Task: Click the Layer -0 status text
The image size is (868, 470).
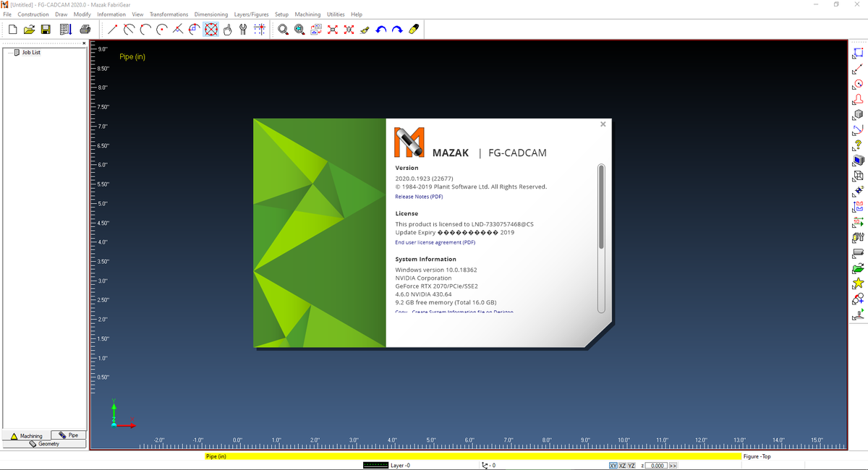Action: (401, 465)
